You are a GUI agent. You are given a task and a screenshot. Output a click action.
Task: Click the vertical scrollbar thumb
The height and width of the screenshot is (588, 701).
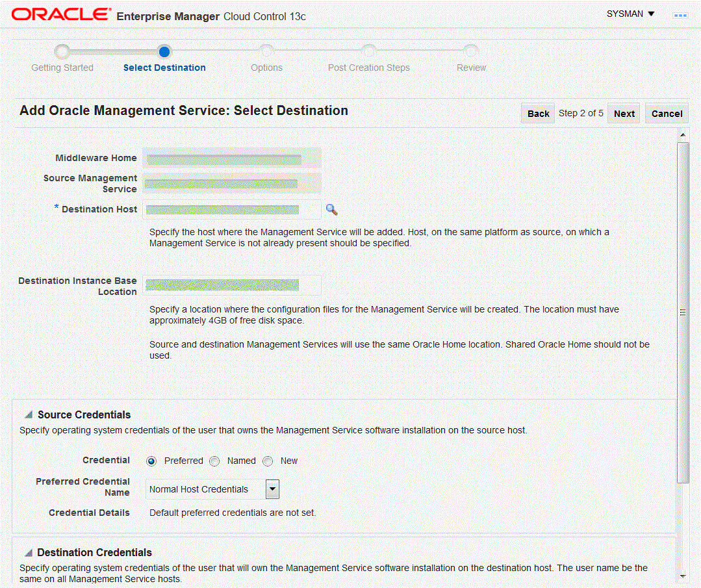[683, 313]
